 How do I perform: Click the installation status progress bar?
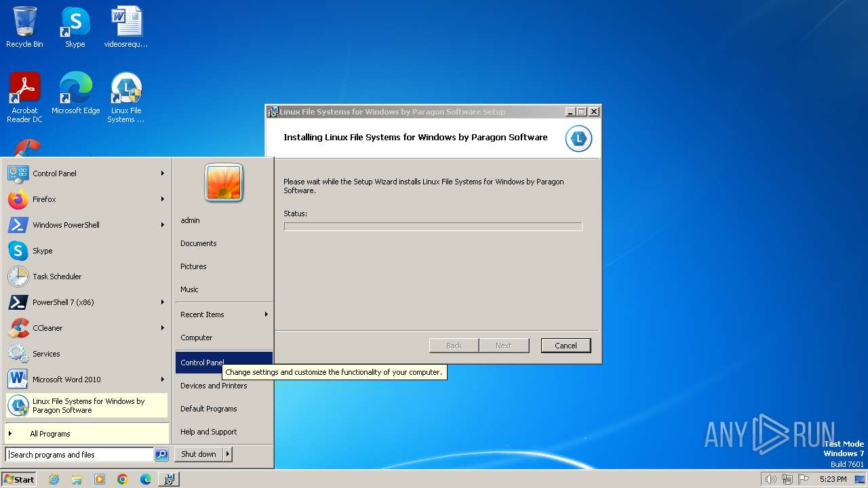coord(433,226)
